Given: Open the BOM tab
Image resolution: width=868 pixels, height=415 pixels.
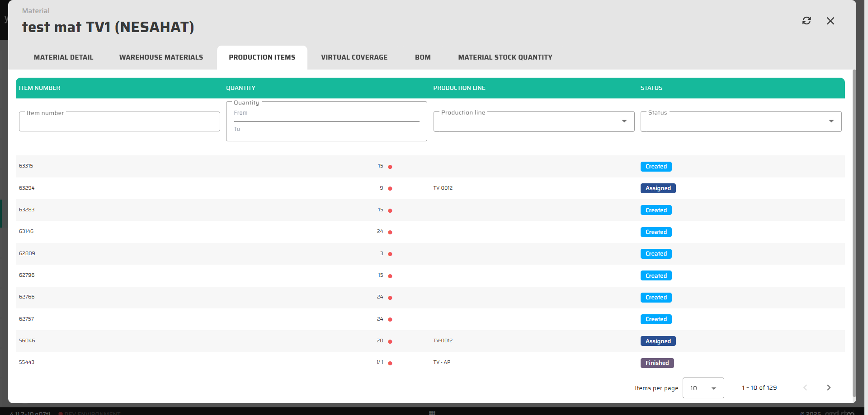Looking at the screenshot, I should (423, 57).
